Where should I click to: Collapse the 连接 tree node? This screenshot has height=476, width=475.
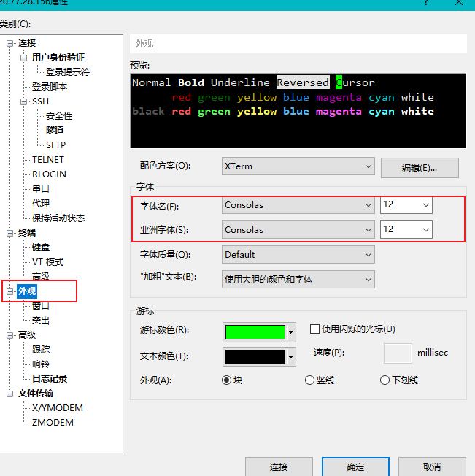pos(9,43)
